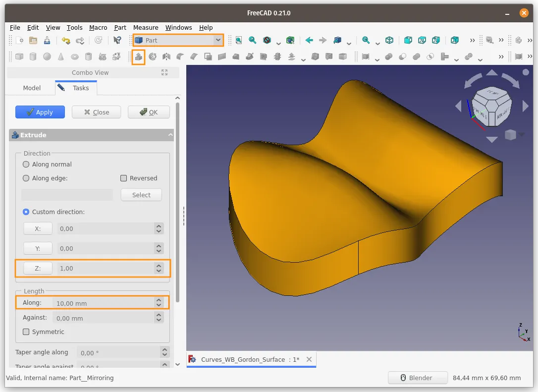Increase Taper angle along stepper
Image resolution: width=538 pixels, height=392 pixels.
coord(164,350)
